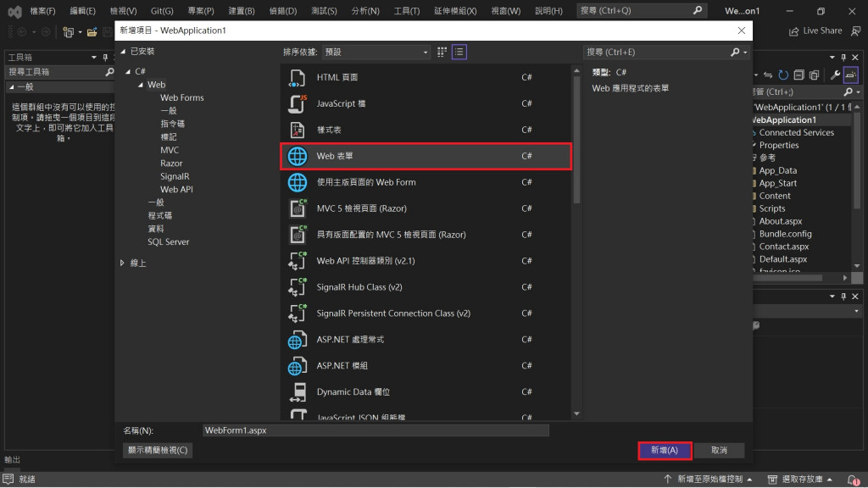The height and width of the screenshot is (488, 868).
Task: Collapse the Web tree node
Action: click(141, 85)
